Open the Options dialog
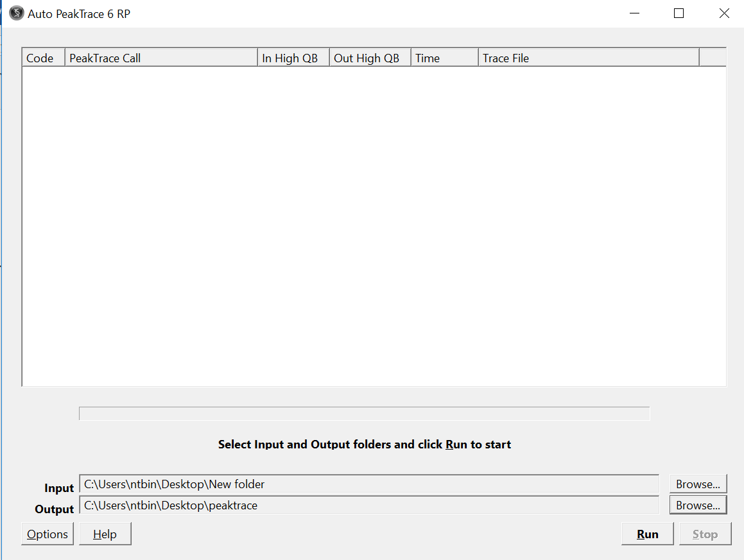744x560 pixels. coord(48,534)
